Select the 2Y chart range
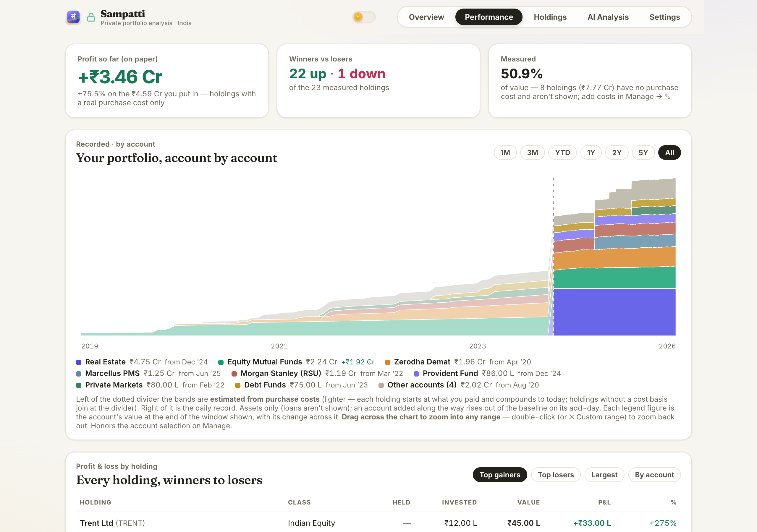The height and width of the screenshot is (532, 757). [x=617, y=153]
